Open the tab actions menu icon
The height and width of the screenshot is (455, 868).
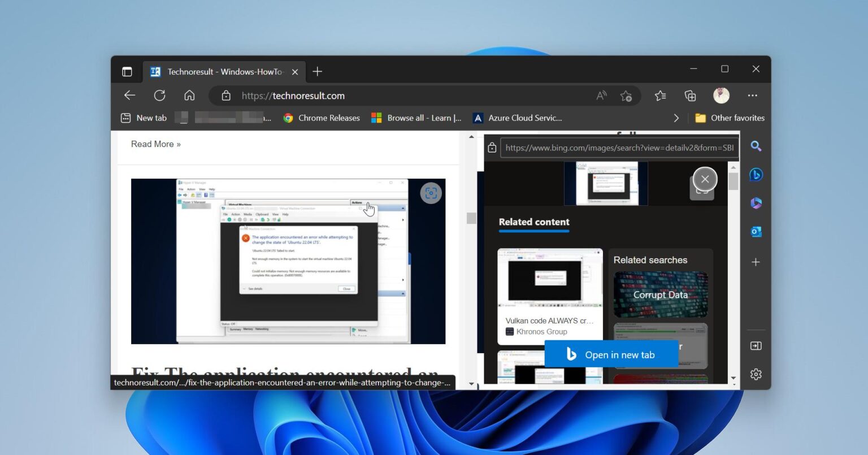coord(127,72)
